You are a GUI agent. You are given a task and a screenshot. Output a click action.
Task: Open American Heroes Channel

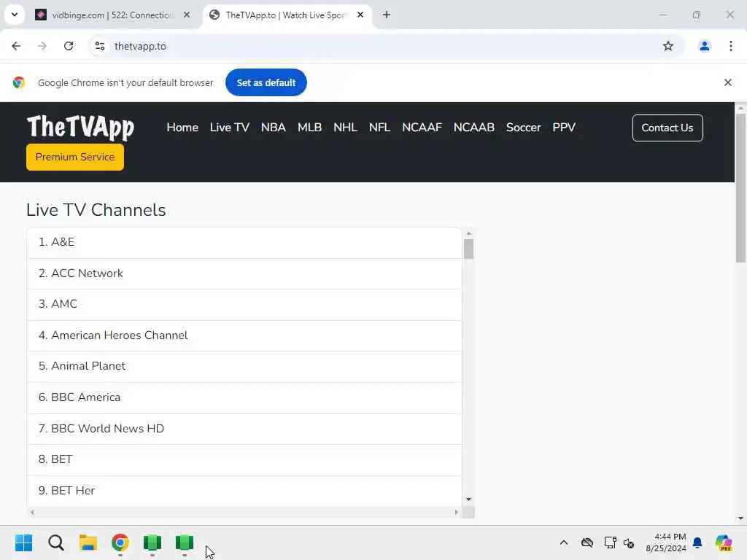click(244, 335)
